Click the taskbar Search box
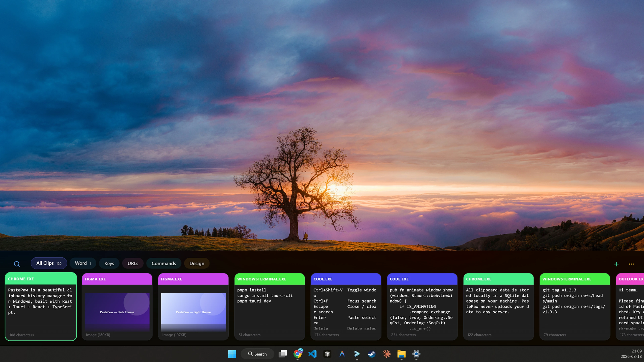The image size is (644, 362). 257,354
